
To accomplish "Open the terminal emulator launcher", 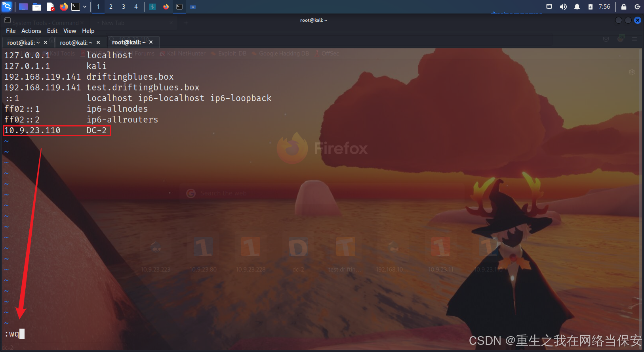I will (76, 7).
